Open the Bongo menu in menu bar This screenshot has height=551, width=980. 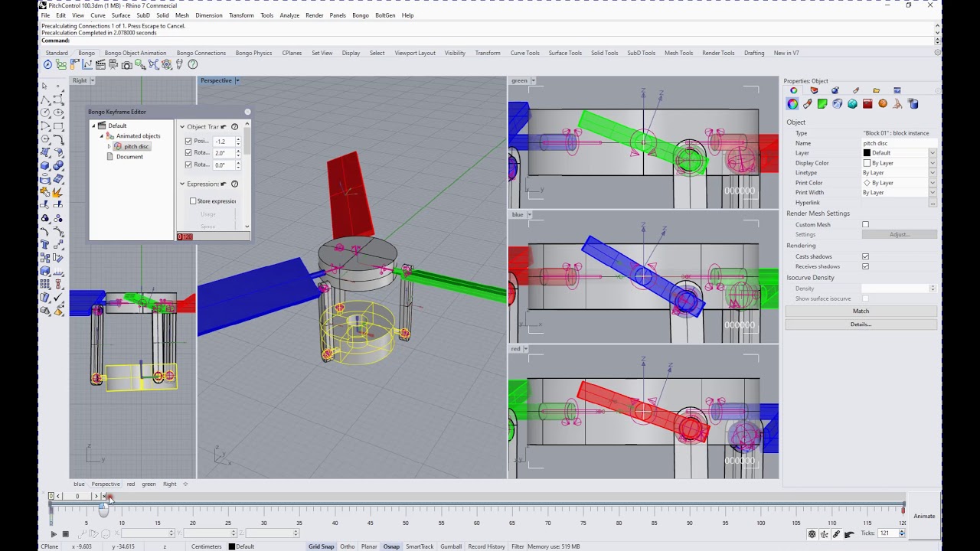360,15
